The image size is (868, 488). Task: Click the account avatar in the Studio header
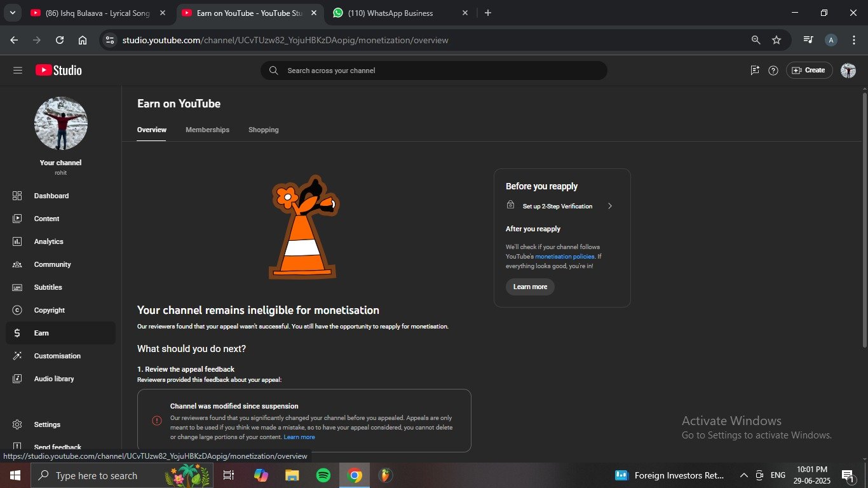(x=848, y=71)
